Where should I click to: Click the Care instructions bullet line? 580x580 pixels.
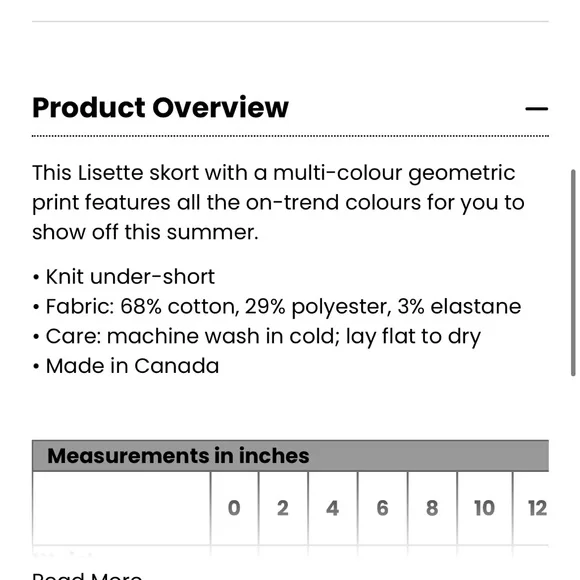click(256, 337)
